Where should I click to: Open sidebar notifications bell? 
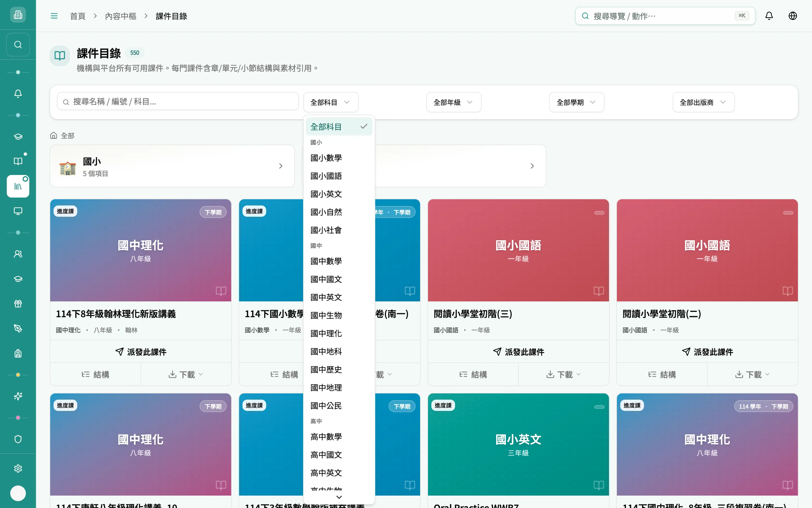click(x=18, y=94)
